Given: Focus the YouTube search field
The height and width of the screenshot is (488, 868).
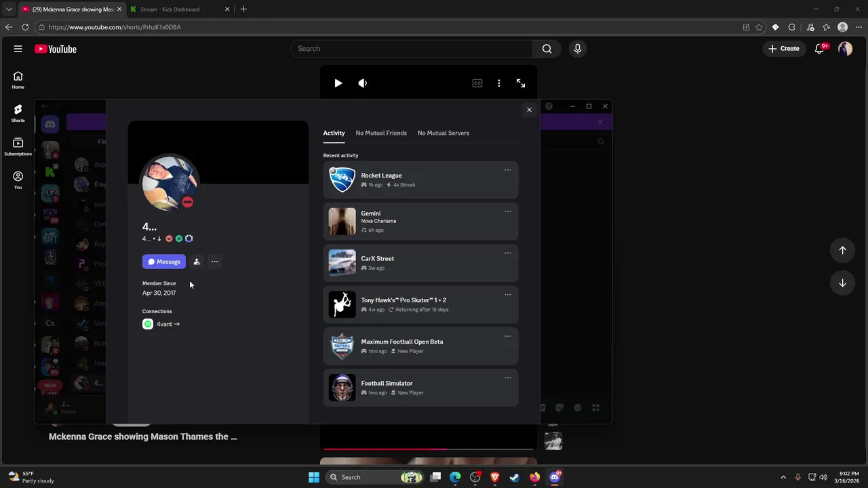Looking at the screenshot, I should coord(412,49).
